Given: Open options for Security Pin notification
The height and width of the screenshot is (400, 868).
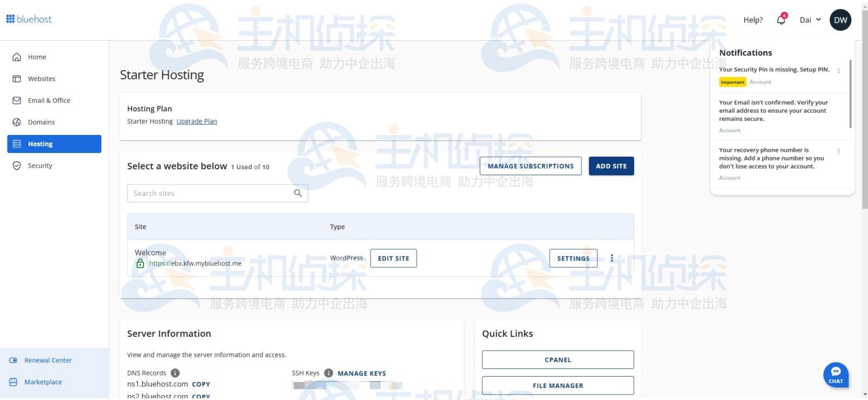Looking at the screenshot, I should point(839,71).
